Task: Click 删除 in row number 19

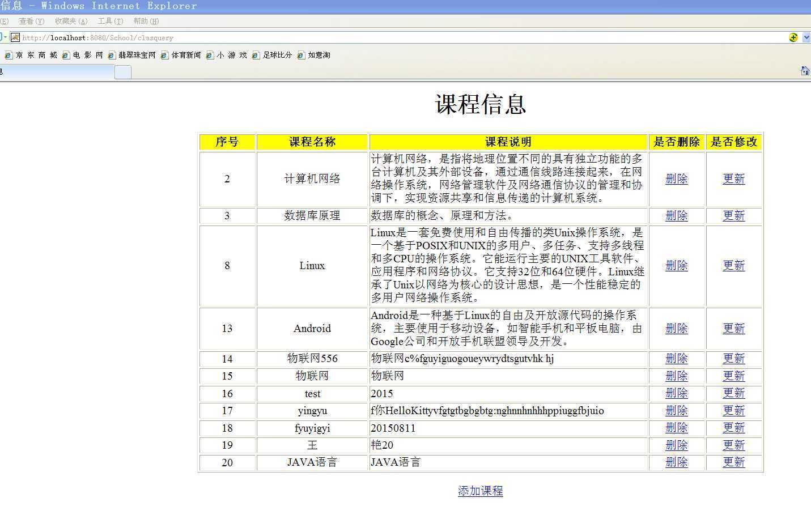Action: (x=677, y=445)
